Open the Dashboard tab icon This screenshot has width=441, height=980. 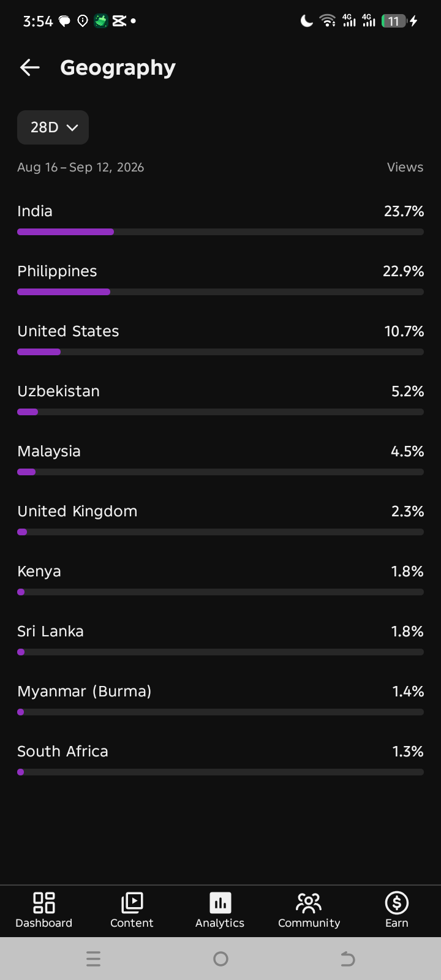[43, 902]
